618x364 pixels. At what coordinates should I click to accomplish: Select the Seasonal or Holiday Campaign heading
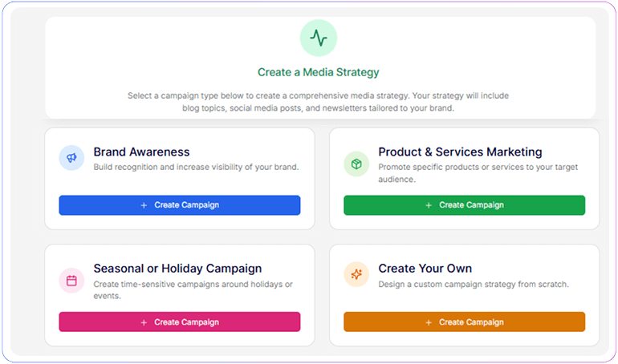pyautogui.click(x=177, y=269)
